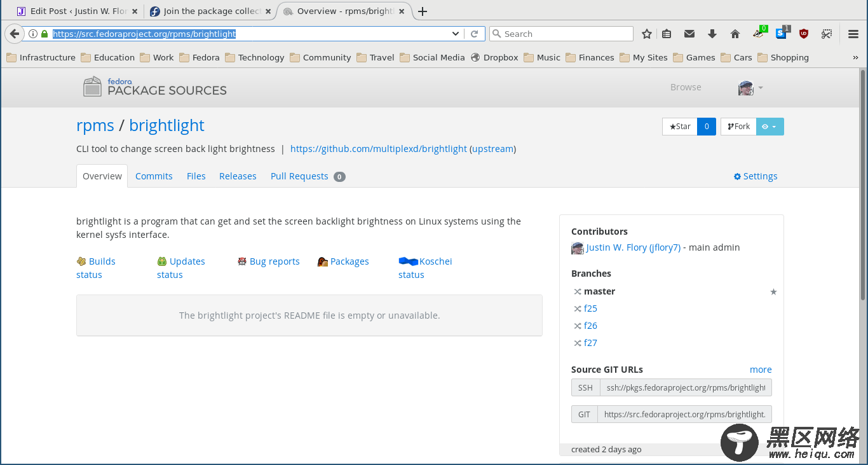
Task: Open the f26 branch
Action: (x=590, y=326)
